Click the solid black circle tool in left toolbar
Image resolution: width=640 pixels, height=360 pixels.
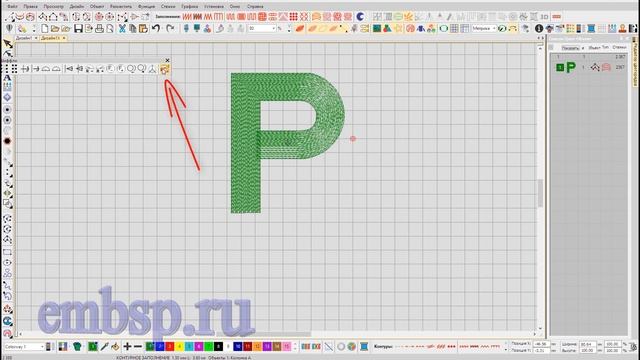coord(7,141)
